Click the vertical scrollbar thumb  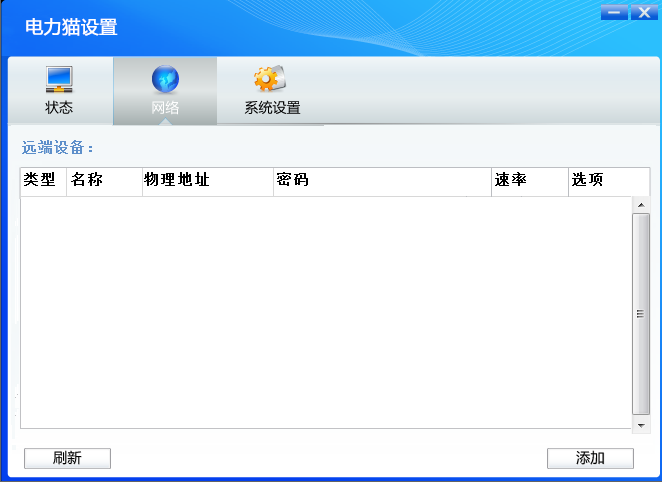click(x=641, y=314)
